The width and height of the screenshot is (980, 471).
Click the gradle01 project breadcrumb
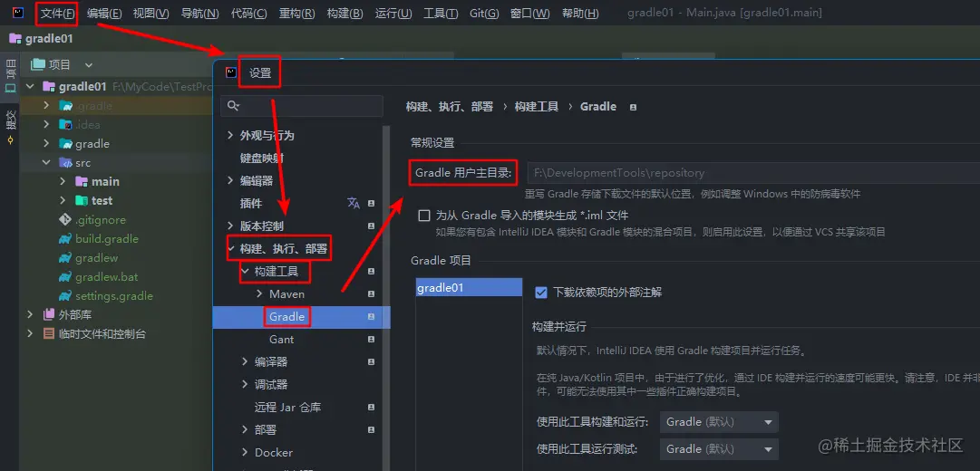coord(42,39)
